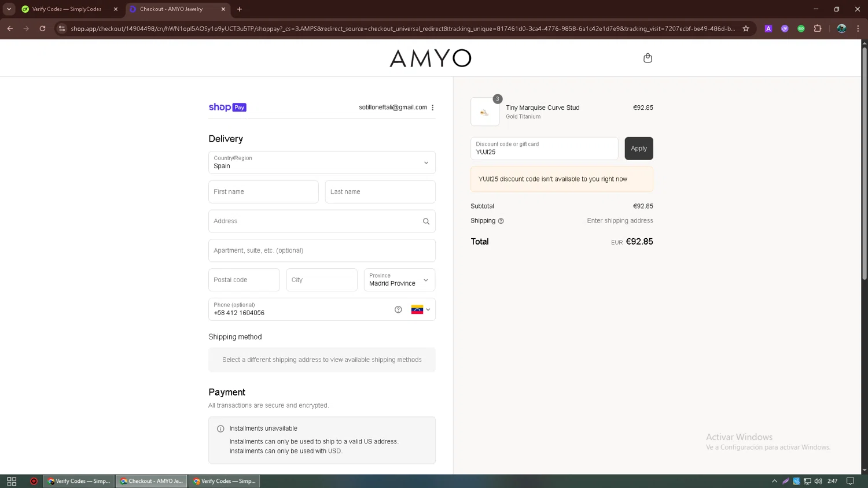Click the Apartment, suite field

pyautogui.click(x=322, y=250)
